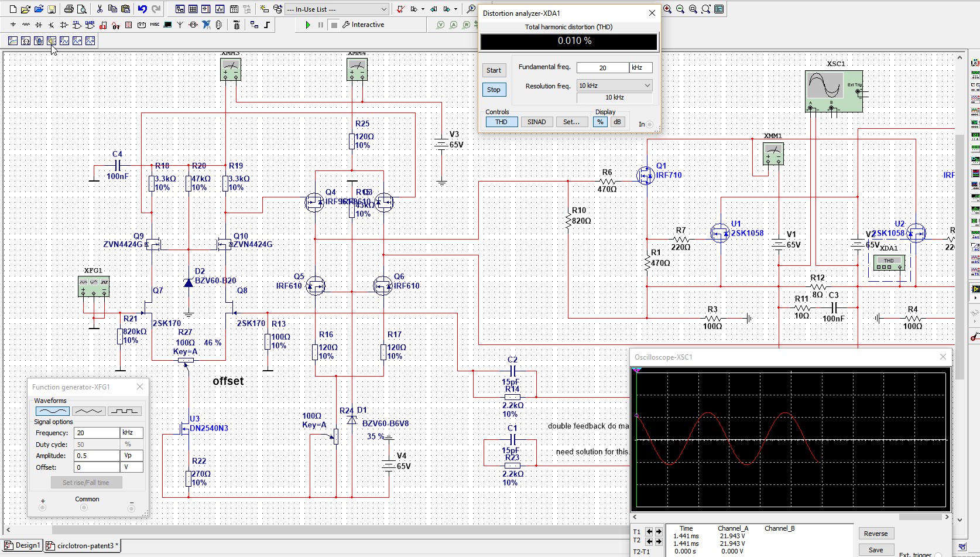Show the spreadsheet view
This screenshot has width=980, height=557.
tap(193, 9)
